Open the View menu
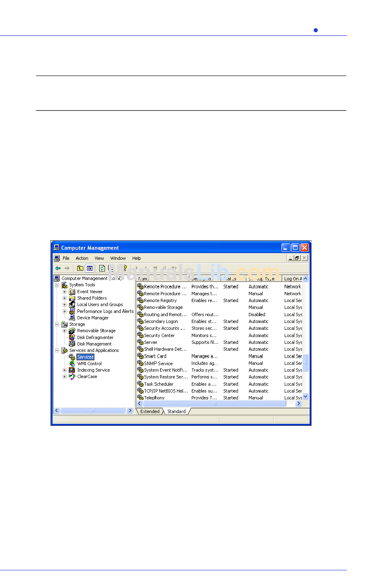This screenshot has height=588, width=382. 99,258
